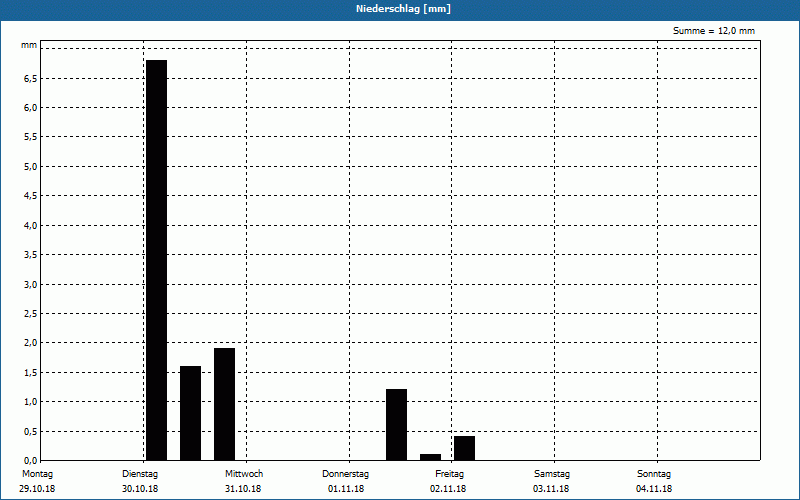Screen dimensions: 800x500
Task: Select the tiny 0,1 mm bar before Freitag
Action: 431,457
